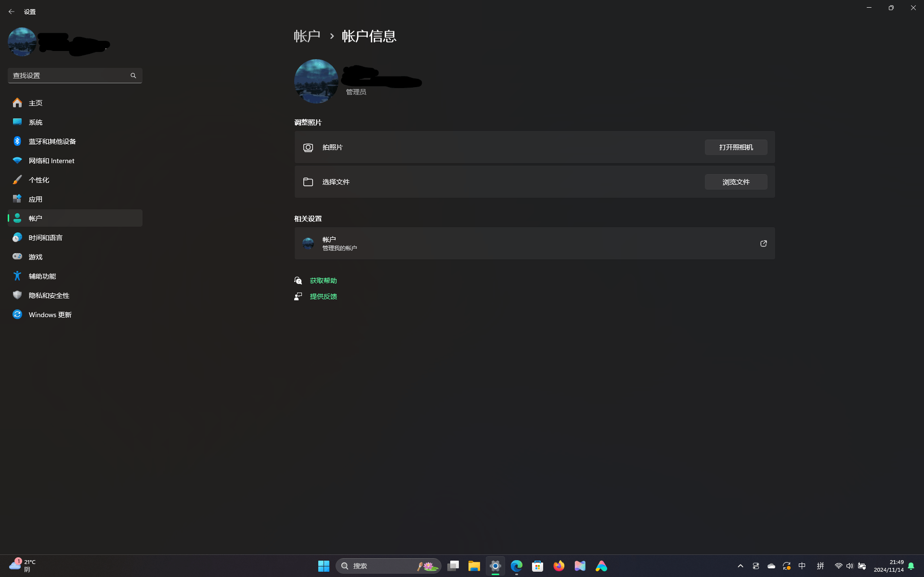924x577 pixels.
Task: Open clock showing 21:49 2024/11/14
Action: point(889,566)
